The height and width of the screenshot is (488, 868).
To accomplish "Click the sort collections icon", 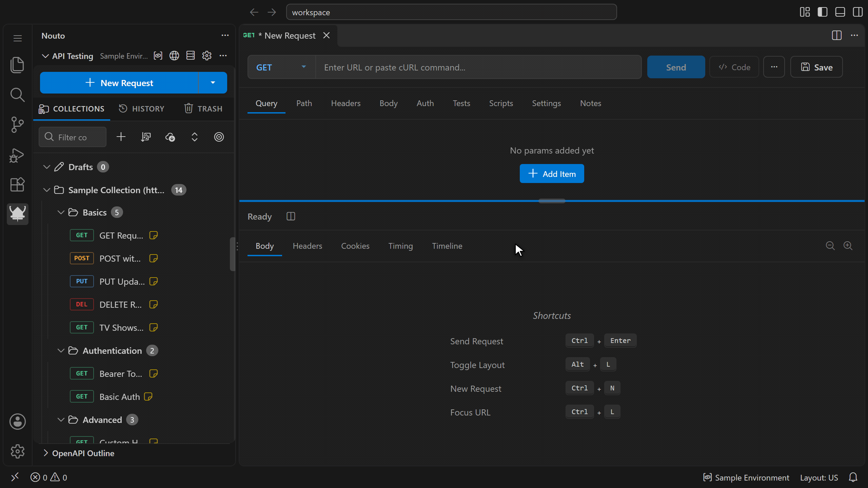I will pyautogui.click(x=146, y=137).
